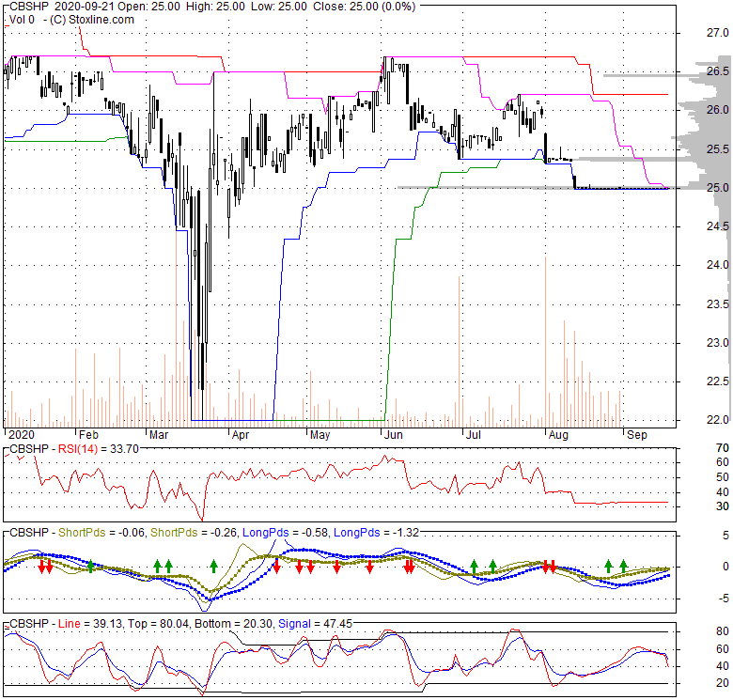Click the ShortPds = -0.26 label
The width and height of the screenshot is (733, 700).
coord(194,533)
